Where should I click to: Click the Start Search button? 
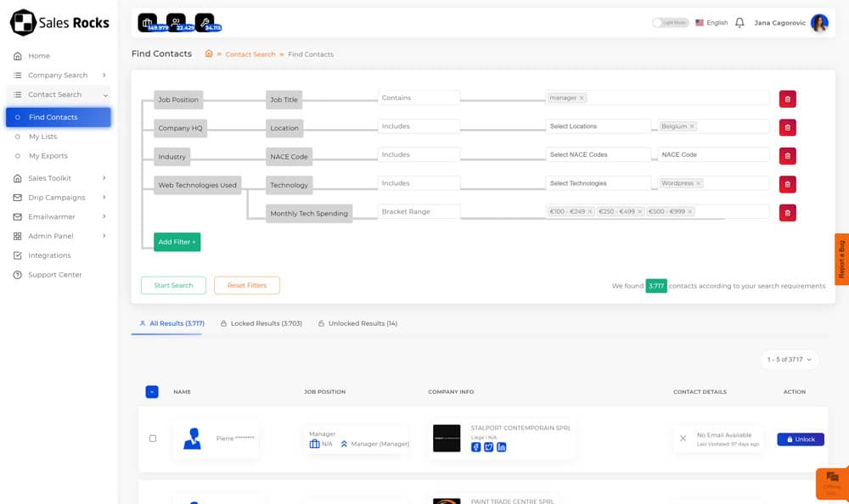(x=173, y=286)
